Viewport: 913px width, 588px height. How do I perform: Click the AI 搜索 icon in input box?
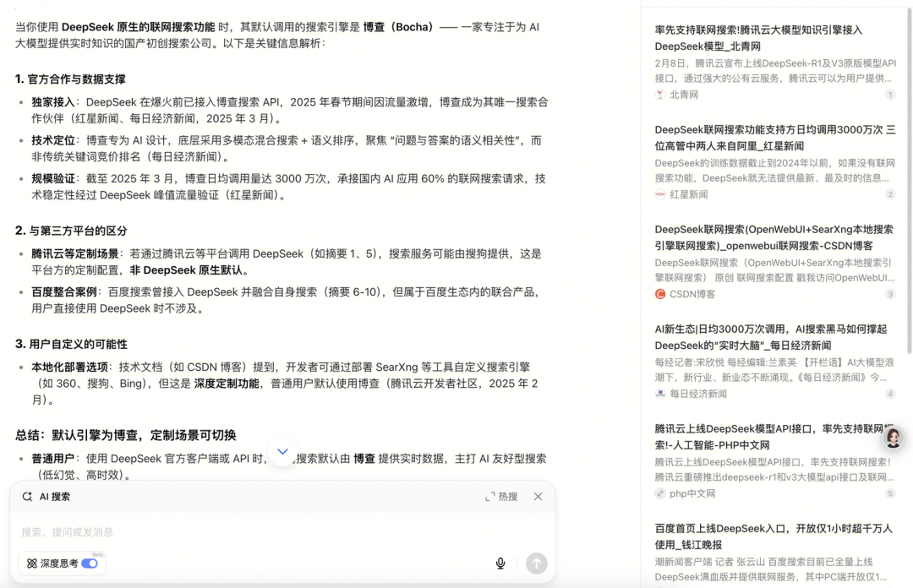27,497
